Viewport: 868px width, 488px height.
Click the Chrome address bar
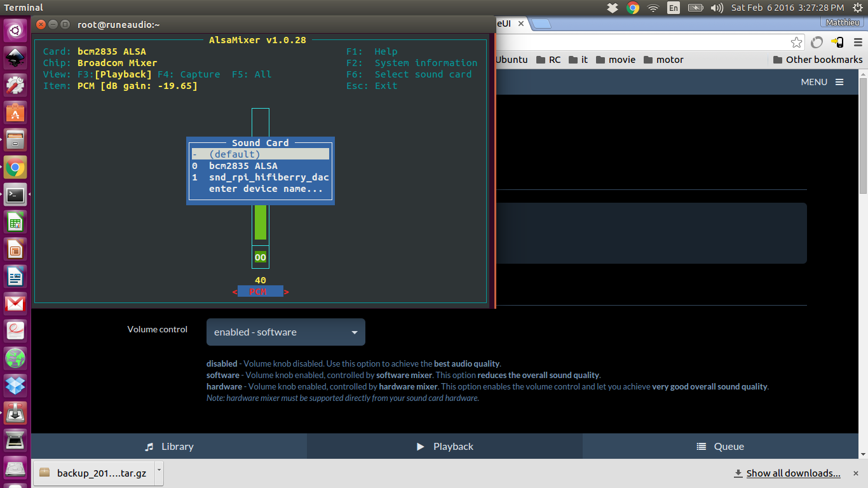[642, 43]
